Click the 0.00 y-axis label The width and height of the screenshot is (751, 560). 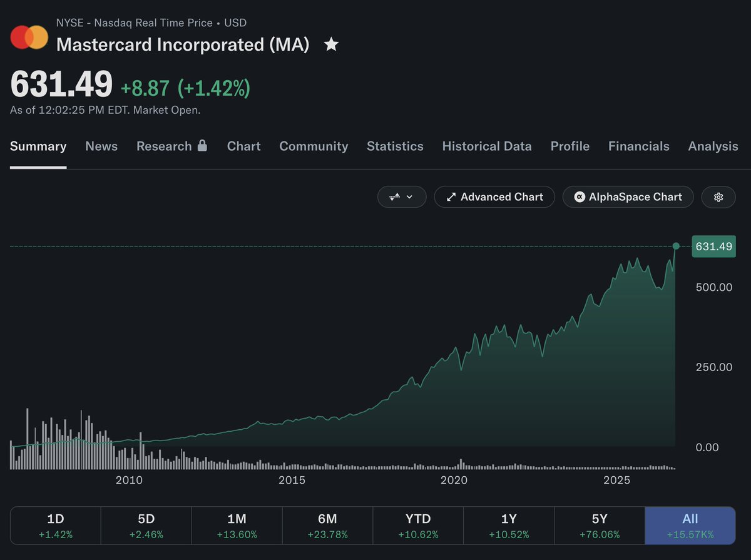[x=707, y=447]
